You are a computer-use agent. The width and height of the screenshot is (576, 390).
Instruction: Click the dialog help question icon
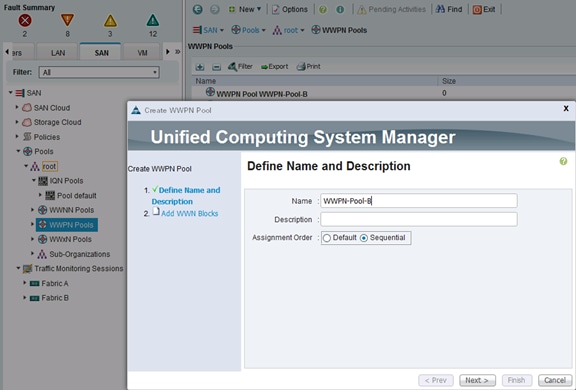[563, 161]
